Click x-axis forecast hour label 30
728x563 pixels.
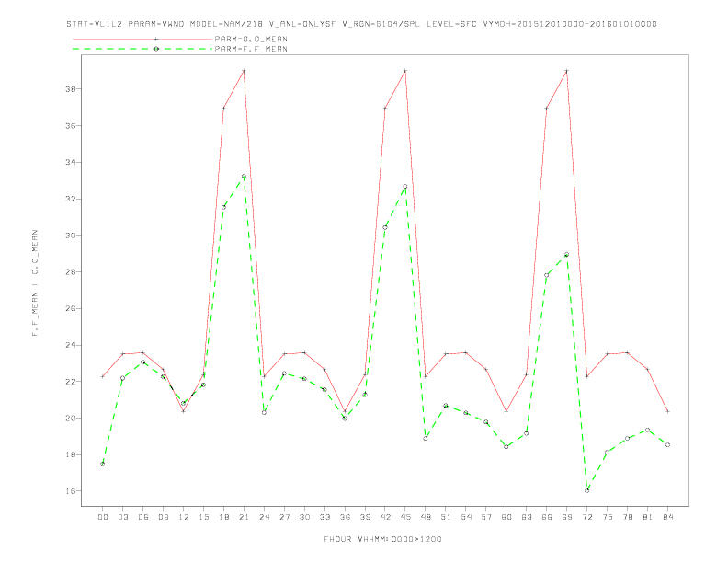point(304,517)
